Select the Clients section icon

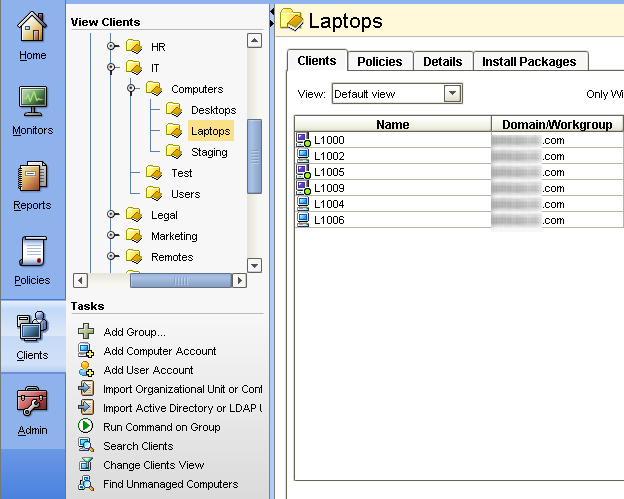coord(32,326)
